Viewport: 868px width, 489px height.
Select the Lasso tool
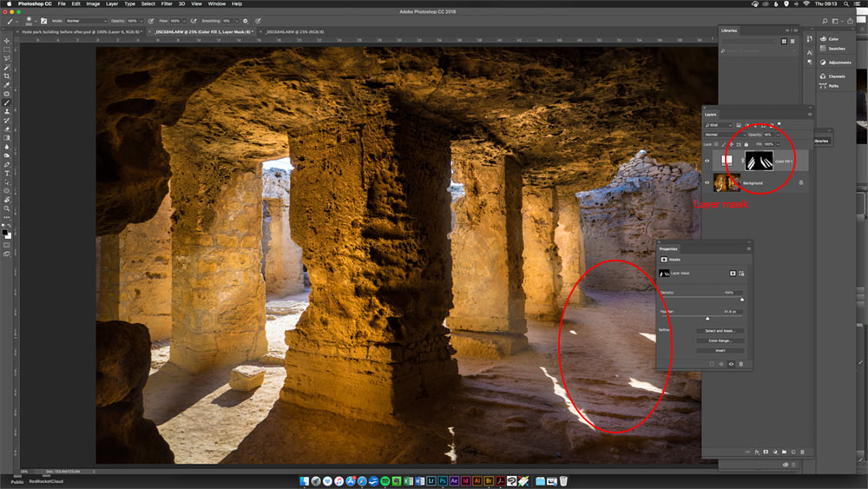[7, 58]
